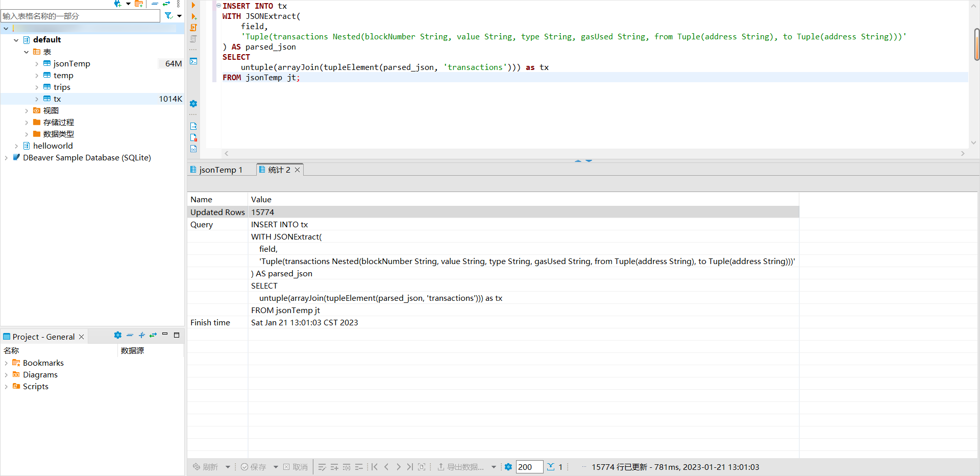The height and width of the screenshot is (476, 980).
Task: Click the results configuration gear near fetch size
Action: tap(508, 467)
